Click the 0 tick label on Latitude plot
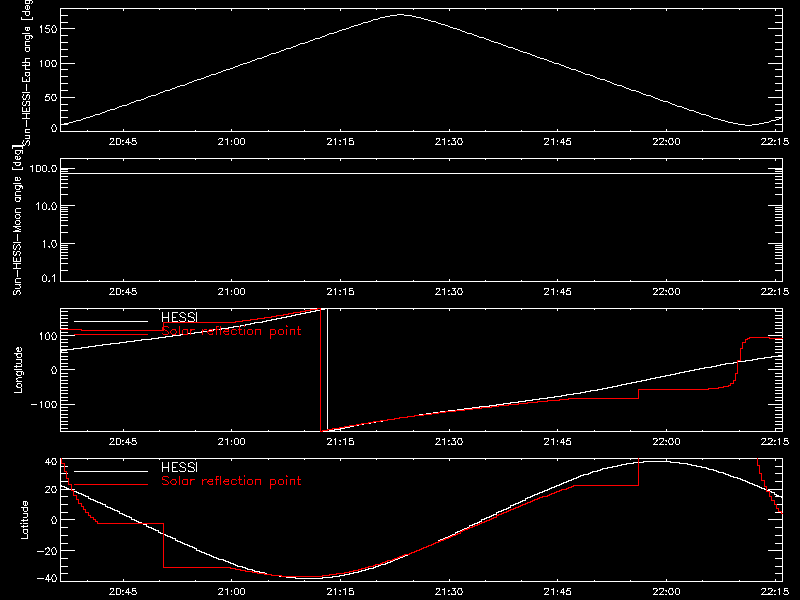 54,520
